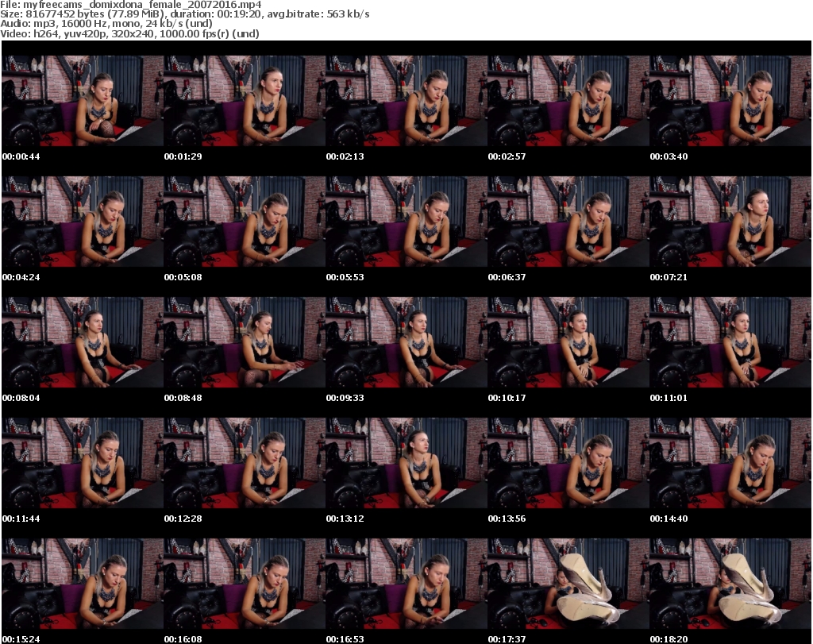The width and height of the screenshot is (813, 644).
Task: Click the File name line in header
Action: point(131,5)
